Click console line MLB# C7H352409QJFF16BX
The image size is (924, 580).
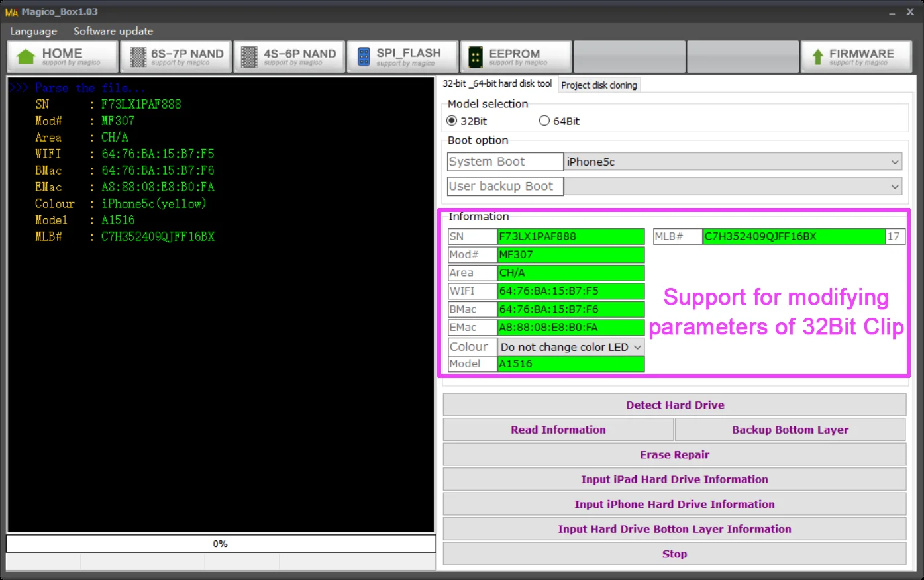pos(125,236)
